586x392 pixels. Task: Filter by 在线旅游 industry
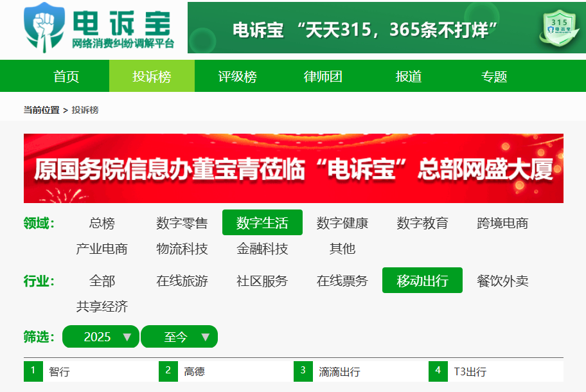[182, 280]
